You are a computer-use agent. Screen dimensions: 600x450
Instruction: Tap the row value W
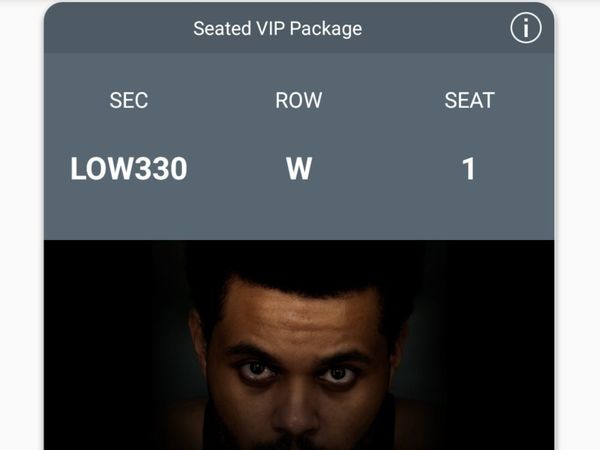click(x=298, y=169)
